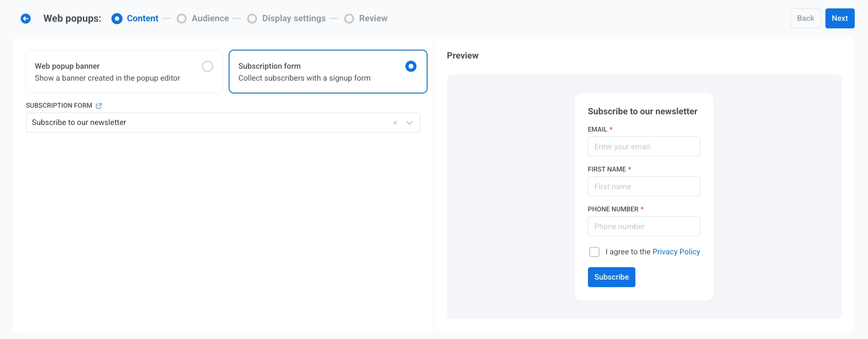This screenshot has width=868, height=339.
Task: Click 'Show a banner created in the popup editor'
Action: click(x=108, y=78)
